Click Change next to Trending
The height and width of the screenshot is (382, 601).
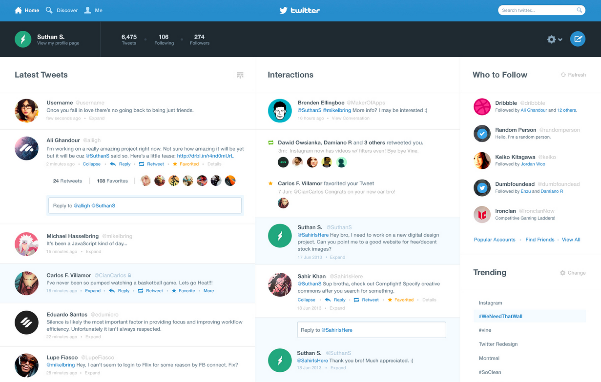coord(573,273)
